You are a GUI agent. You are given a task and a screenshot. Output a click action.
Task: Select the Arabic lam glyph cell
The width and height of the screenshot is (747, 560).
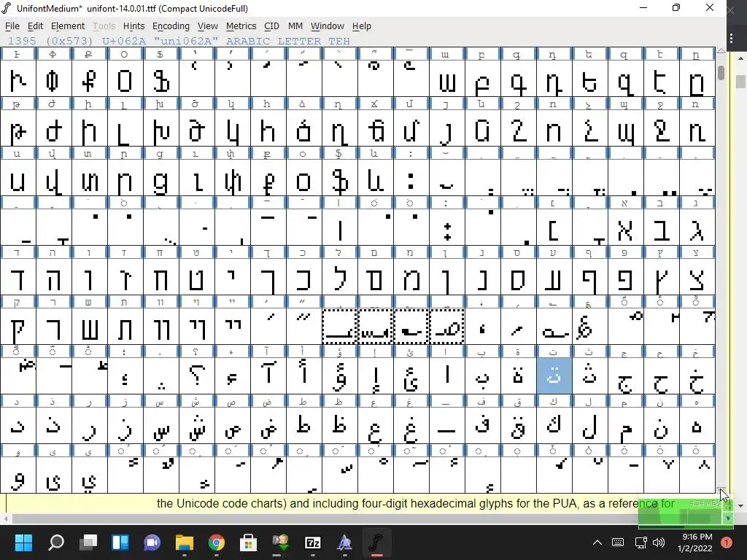pos(589,426)
